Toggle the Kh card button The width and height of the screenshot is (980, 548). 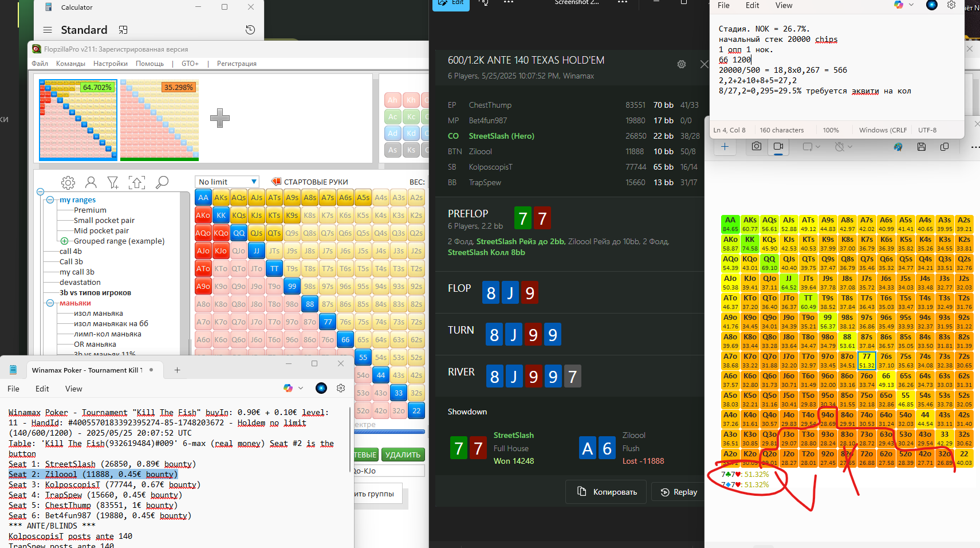(411, 100)
